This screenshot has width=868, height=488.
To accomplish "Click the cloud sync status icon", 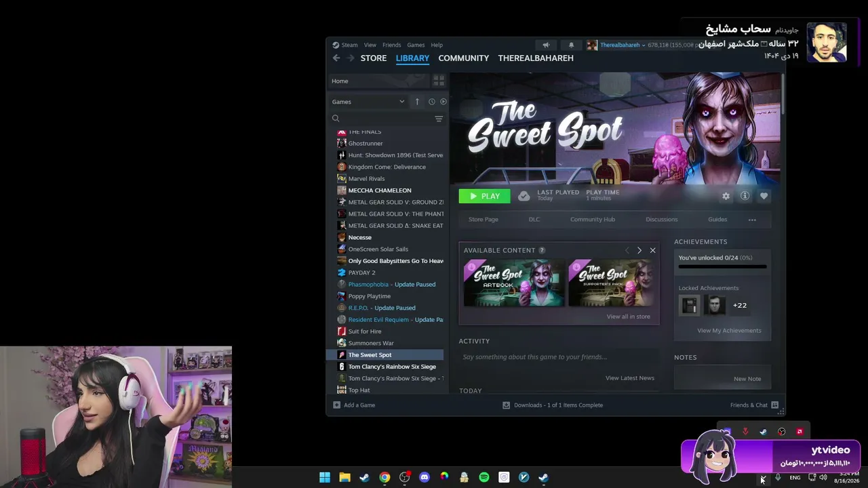I will tap(524, 196).
